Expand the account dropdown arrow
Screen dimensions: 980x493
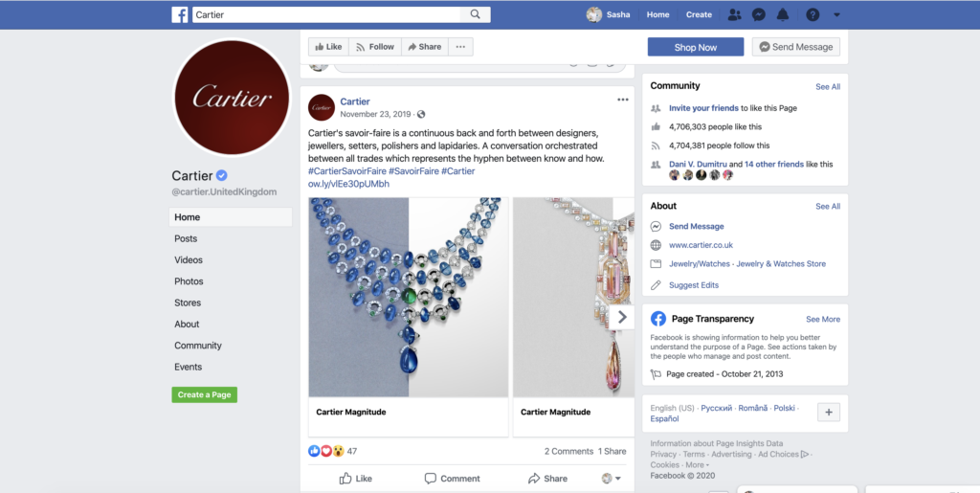click(x=836, y=15)
